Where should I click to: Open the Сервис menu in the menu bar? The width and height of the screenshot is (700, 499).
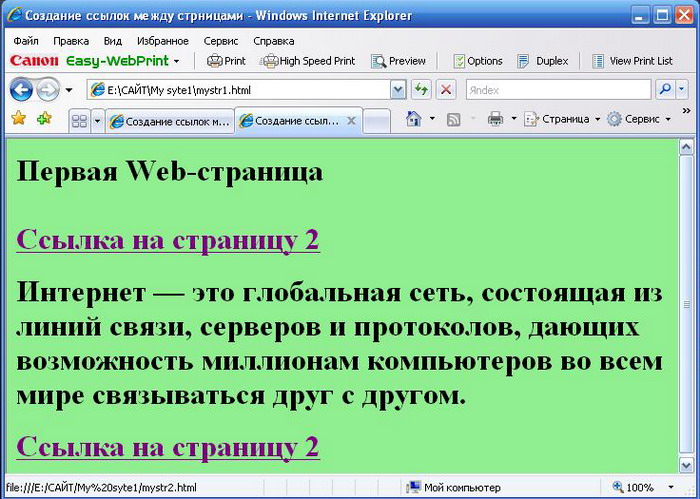(x=221, y=41)
